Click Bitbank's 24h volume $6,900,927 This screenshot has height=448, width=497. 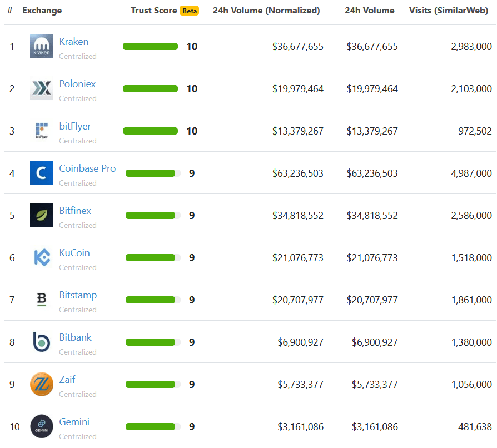click(x=375, y=342)
